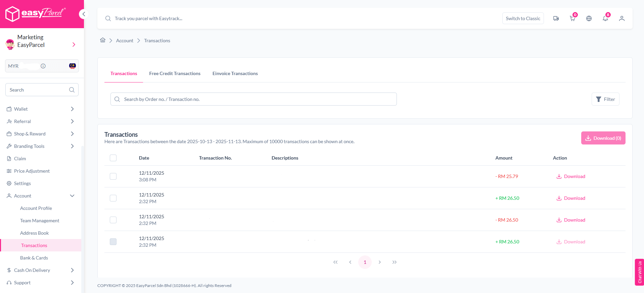Click the Switch to Classic button
The image size is (644, 293).
(523, 18)
